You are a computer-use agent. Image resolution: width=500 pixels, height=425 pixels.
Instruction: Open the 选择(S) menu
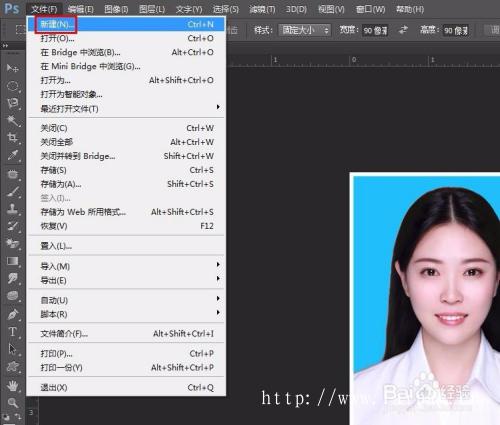coord(226,9)
